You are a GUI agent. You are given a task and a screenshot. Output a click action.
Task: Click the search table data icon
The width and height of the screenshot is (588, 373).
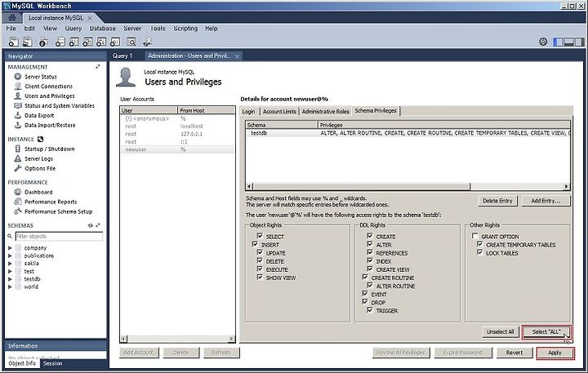click(131, 42)
